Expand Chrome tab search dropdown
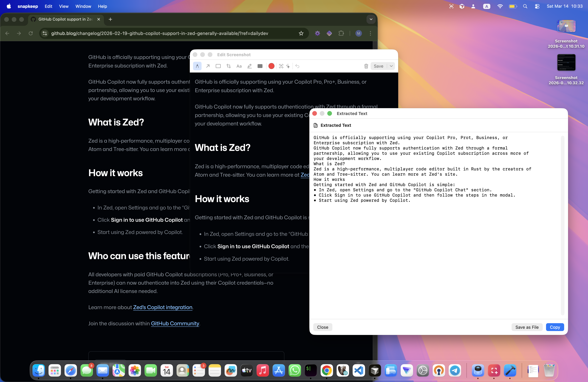The height and width of the screenshot is (382, 588). 371,19
